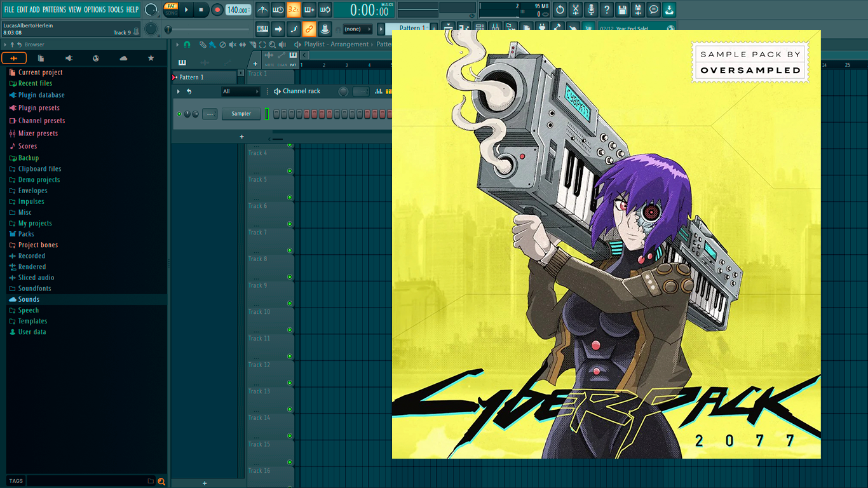Click the browser TAGS input field
This screenshot has width=868, height=488.
(x=91, y=481)
